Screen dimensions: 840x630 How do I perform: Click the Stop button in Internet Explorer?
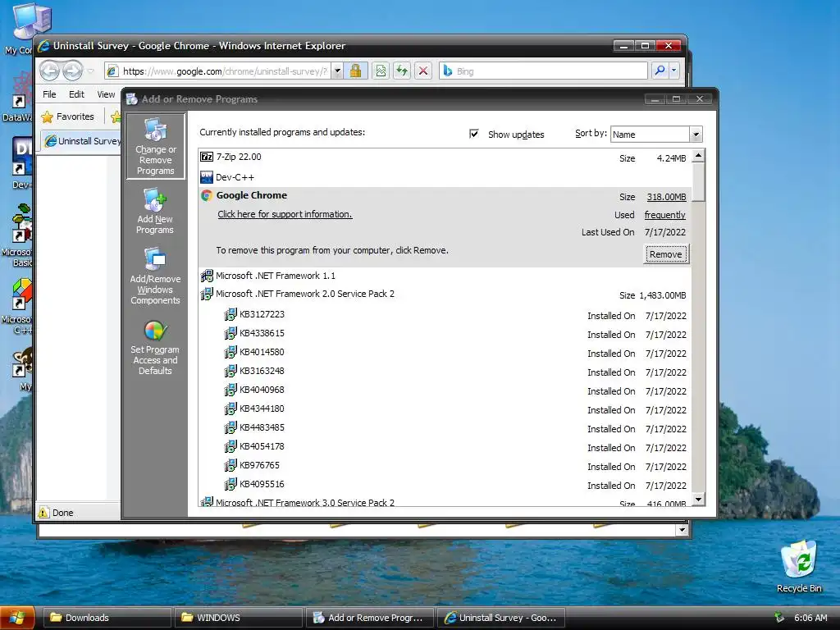(423, 71)
